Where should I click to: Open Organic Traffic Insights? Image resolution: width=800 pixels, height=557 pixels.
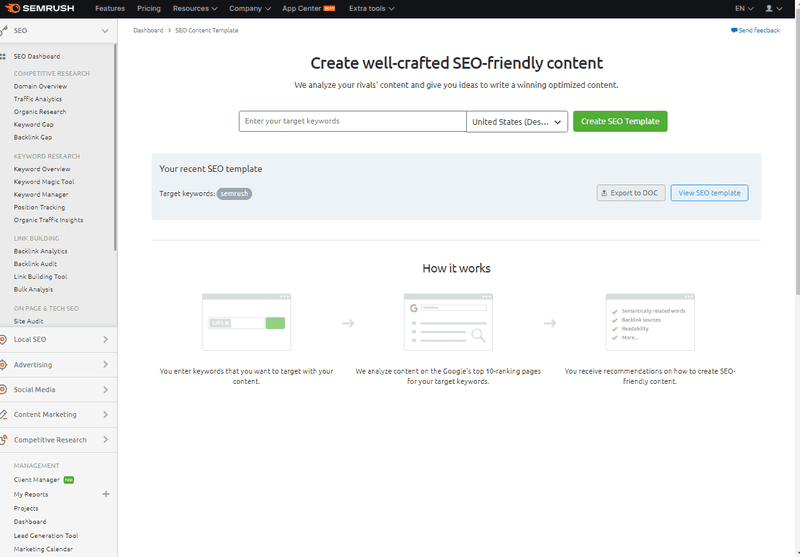[48, 220]
